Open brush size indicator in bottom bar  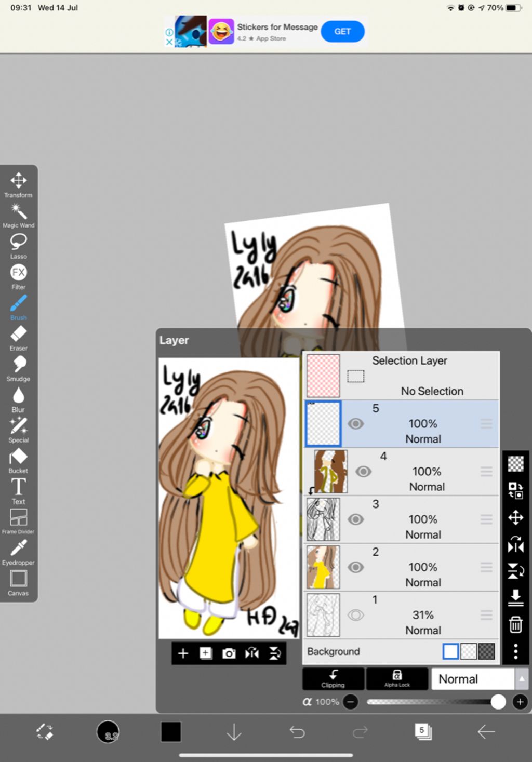click(x=108, y=732)
